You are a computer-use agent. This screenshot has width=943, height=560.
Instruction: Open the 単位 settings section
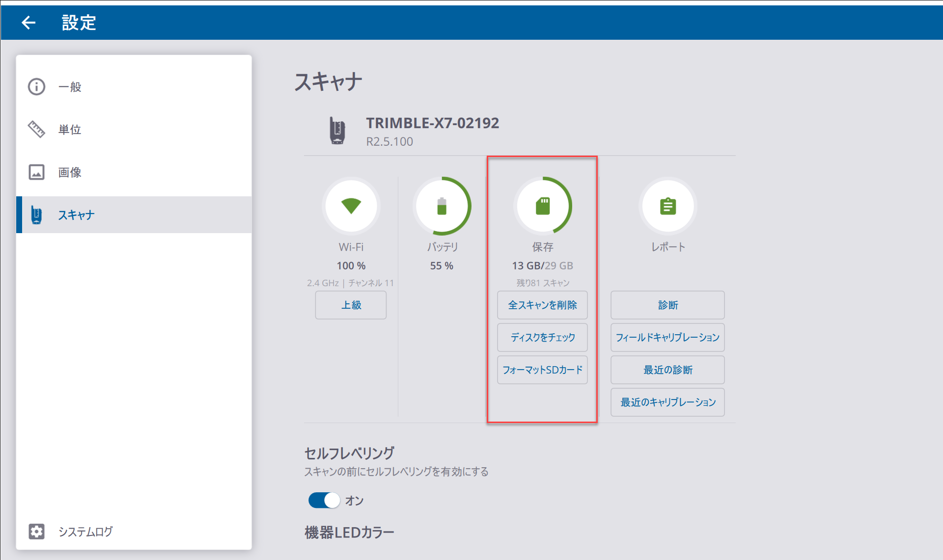[134, 130]
